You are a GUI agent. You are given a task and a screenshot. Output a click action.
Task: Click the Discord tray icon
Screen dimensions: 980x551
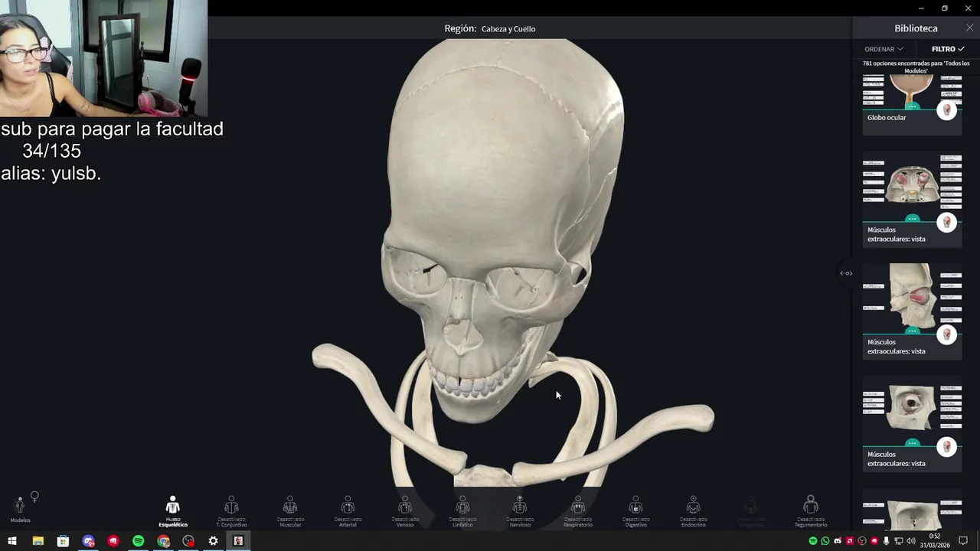838,541
